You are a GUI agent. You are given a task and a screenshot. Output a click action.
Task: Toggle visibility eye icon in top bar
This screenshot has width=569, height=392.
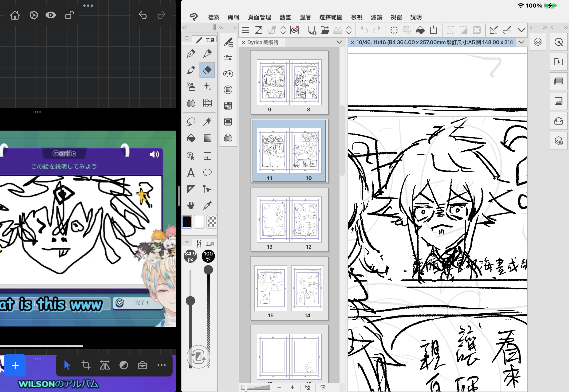tap(51, 15)
